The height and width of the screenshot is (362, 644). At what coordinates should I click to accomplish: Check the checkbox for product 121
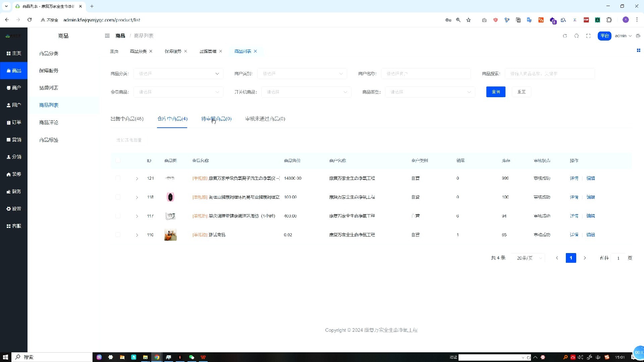click(x=118, y=178)
